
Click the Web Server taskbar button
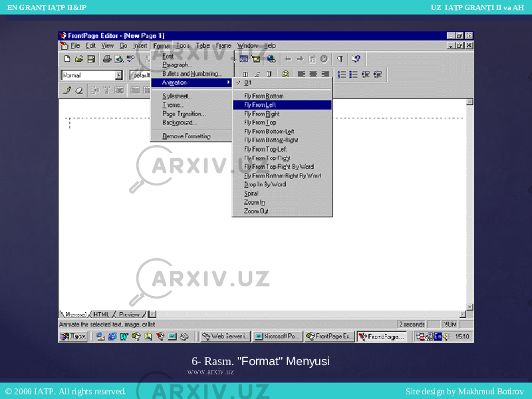click(225, 336)
